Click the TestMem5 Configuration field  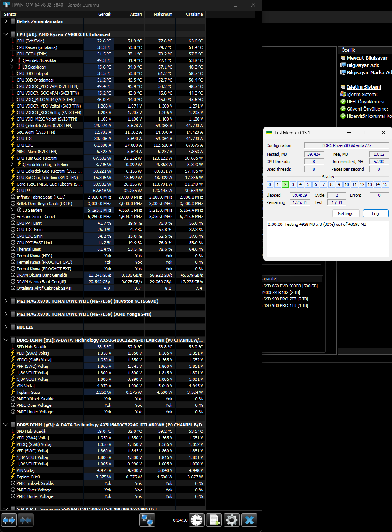pos(346,145)
